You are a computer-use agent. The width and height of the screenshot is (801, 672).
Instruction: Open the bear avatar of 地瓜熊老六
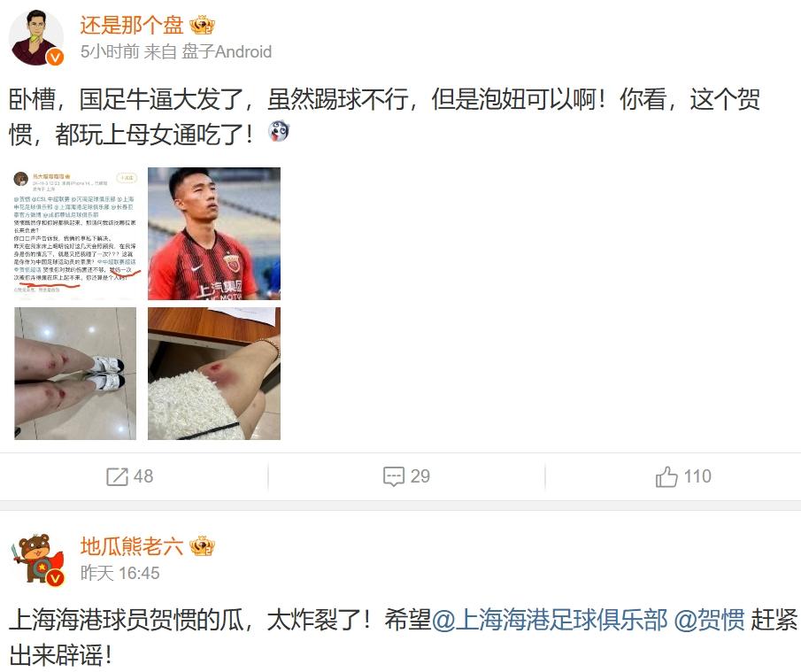tap(35, 559)
